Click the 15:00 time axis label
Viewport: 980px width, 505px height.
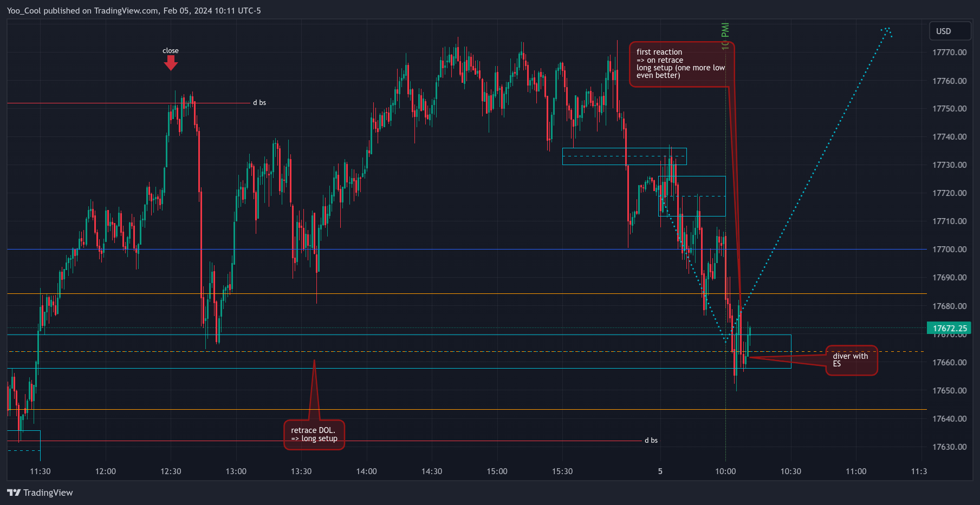point(497,471)
